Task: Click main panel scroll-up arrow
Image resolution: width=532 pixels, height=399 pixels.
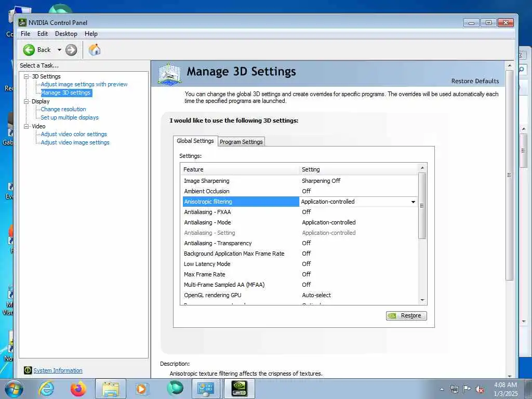Action: (509, 65)
